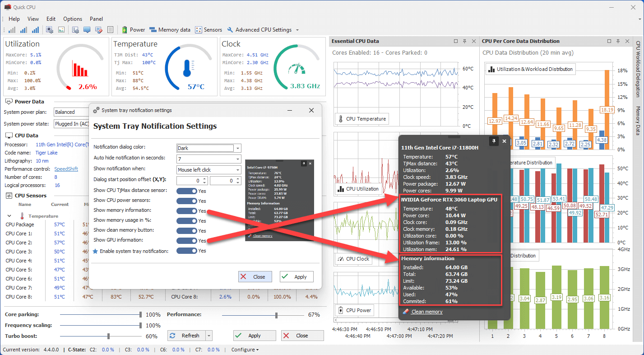Toggle Show CPU power sensors switch
Screen dimensions: 644x355
[186, 201]
